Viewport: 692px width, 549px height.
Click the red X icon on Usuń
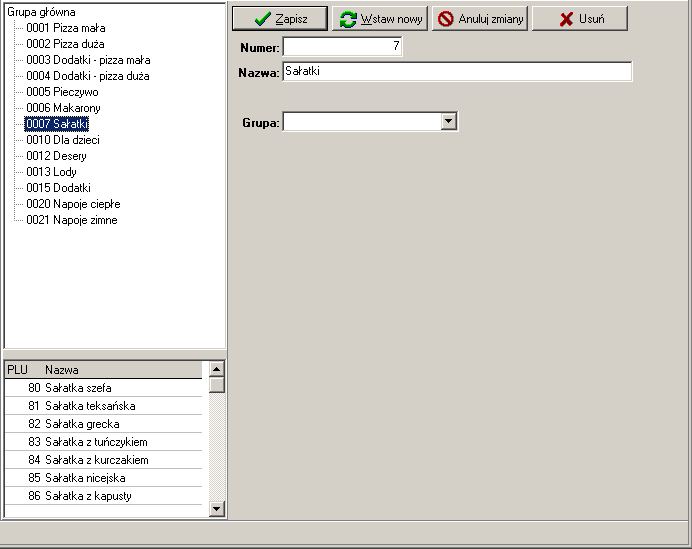pos(566,19)
